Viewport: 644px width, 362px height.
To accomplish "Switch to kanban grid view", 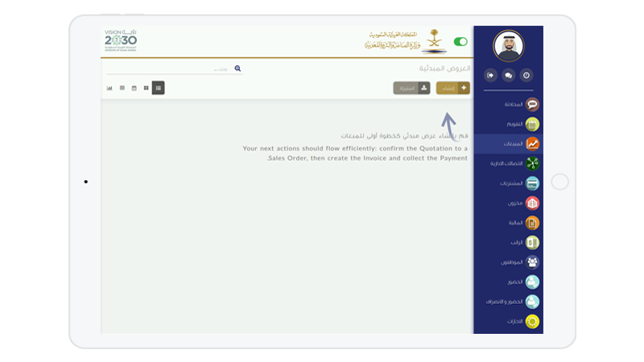I will tap(146, 87).
